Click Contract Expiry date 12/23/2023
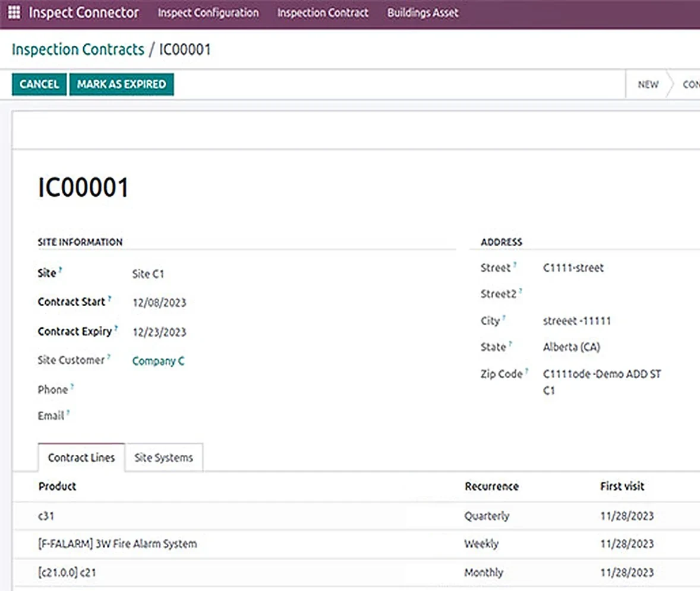700x591 pixels. (x=159, y=332)
